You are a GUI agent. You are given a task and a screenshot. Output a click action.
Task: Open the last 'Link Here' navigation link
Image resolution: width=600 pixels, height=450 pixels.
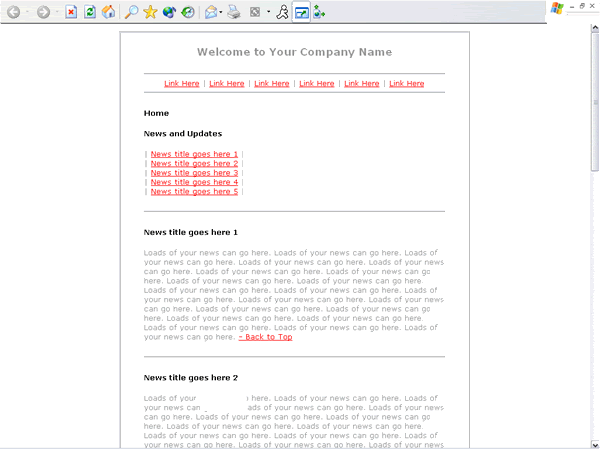(406, 84)
